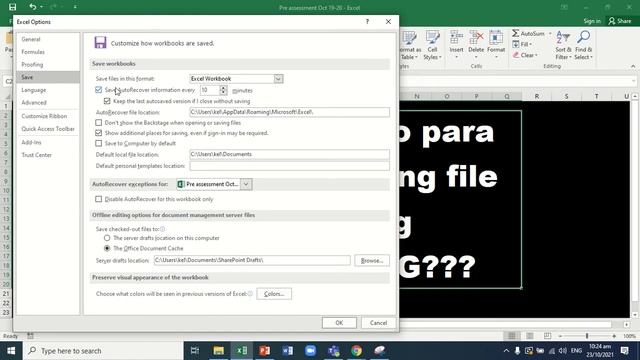
Task: Click the Clear eraser icon in Editing group
Action: tap(516, 55)
